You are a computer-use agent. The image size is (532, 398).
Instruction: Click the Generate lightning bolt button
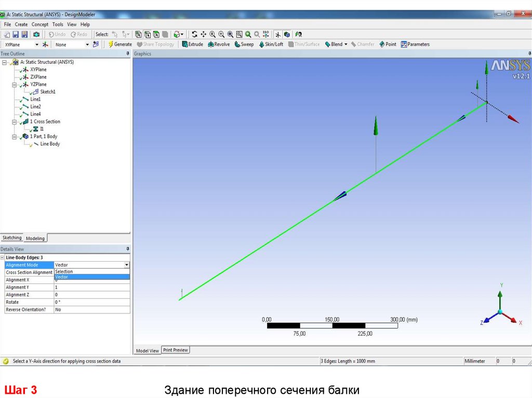[119, 45]
